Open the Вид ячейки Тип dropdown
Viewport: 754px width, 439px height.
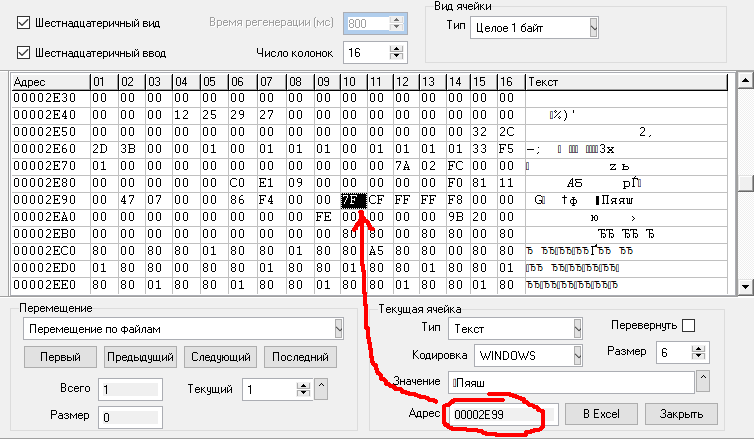(593, 28)
